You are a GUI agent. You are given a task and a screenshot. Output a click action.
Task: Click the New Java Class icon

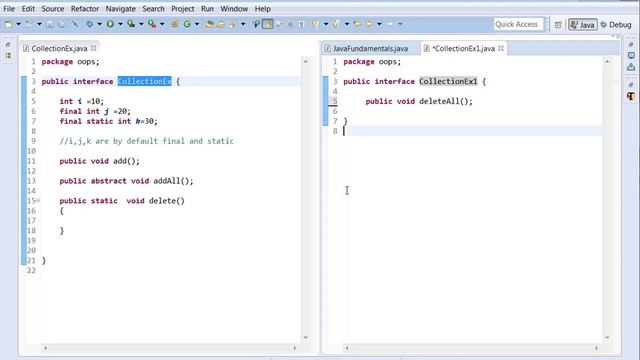tap(187, 24)
